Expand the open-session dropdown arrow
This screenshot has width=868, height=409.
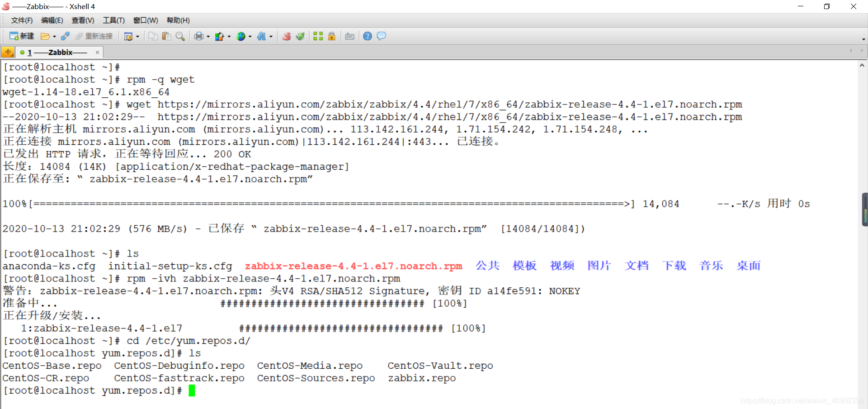click(x=54, y=37)
